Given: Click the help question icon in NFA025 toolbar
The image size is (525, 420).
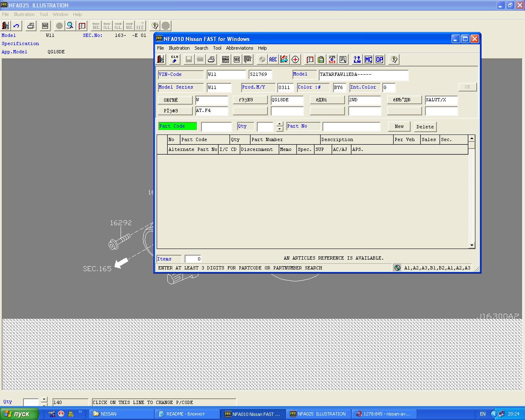Looking at the screenshot, I should pos(155,26).
